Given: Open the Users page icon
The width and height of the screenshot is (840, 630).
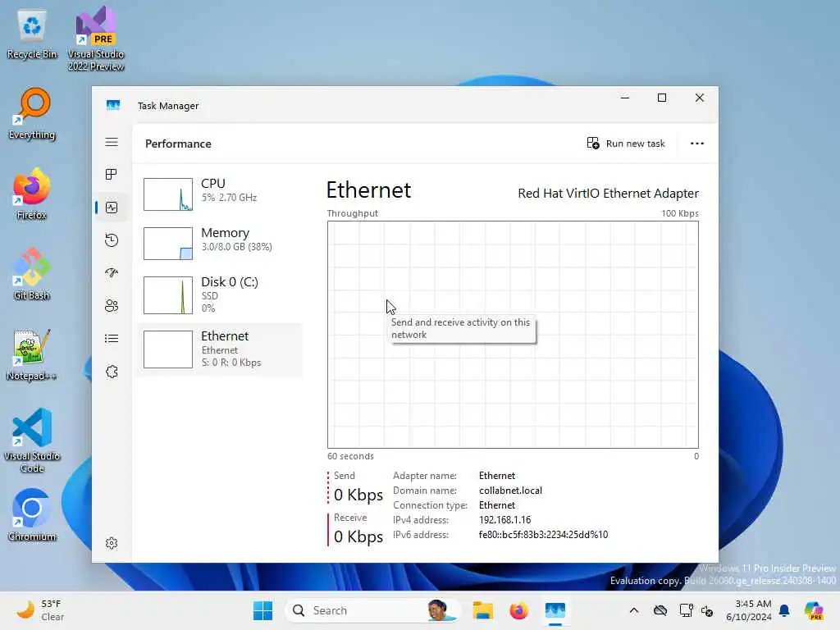Looking at the screenshot, I should [x=112, y=306].
